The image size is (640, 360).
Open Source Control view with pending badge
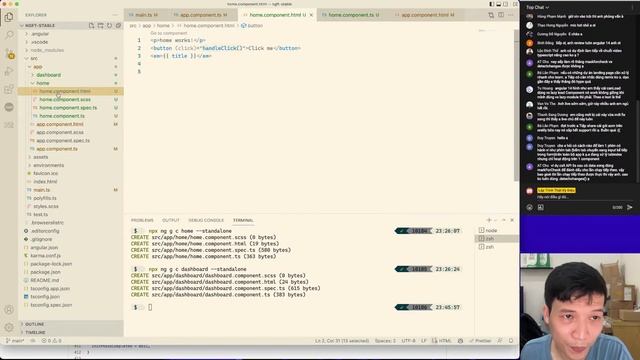(x=9, y=53)
